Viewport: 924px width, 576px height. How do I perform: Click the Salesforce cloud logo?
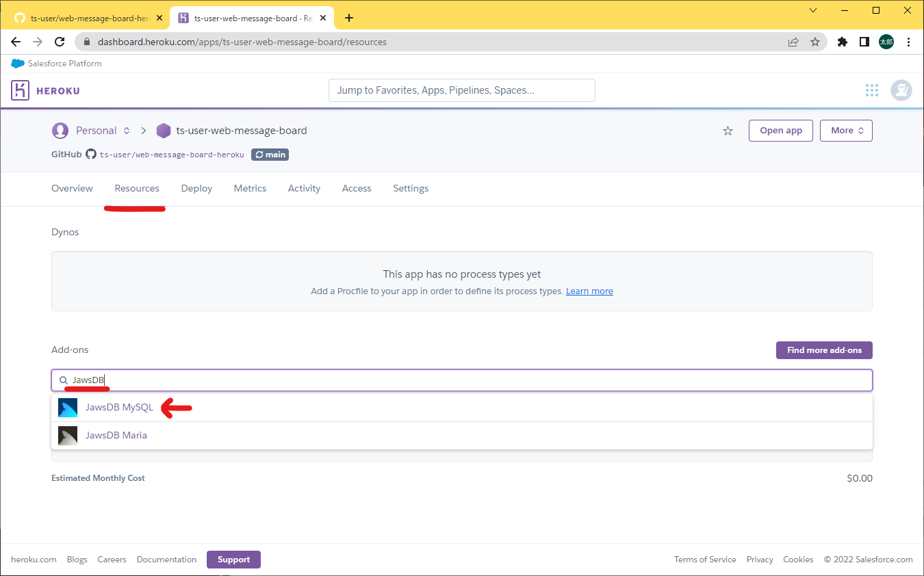click(x=18, y=64)
